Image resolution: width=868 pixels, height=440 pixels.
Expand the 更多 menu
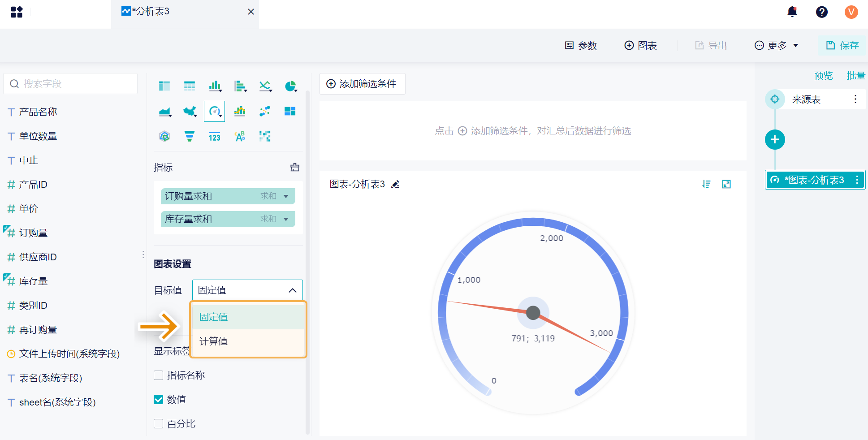coord(777,45)
